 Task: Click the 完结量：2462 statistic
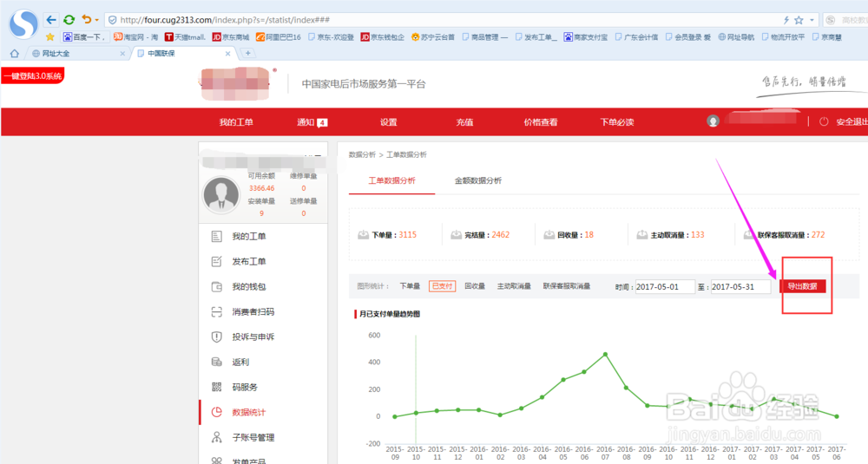pyautogui.click(x=480, y=235)
